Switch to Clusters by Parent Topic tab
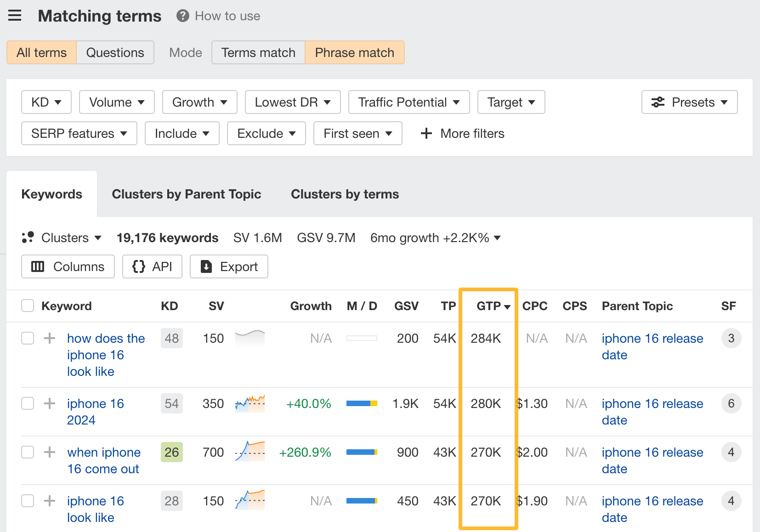 (187, 194)
